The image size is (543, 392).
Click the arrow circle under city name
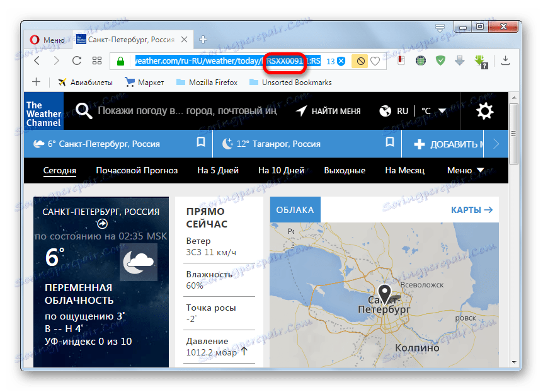pos(102,224)
